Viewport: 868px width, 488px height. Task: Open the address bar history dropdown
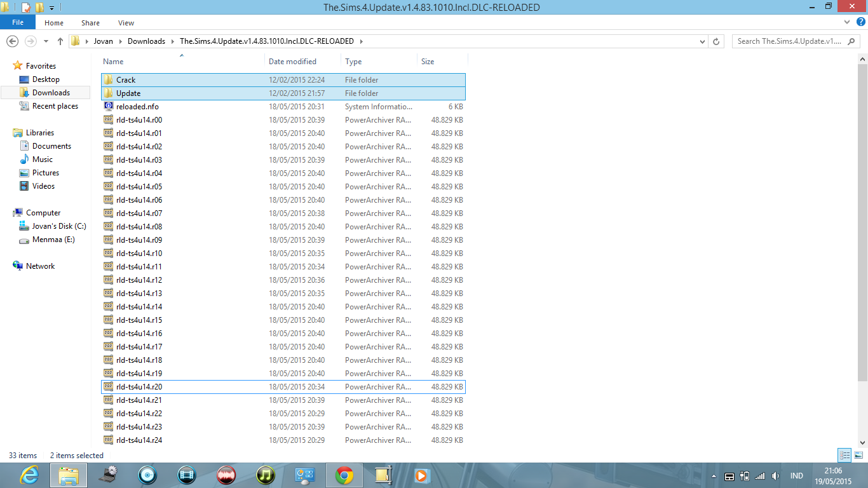702,41
